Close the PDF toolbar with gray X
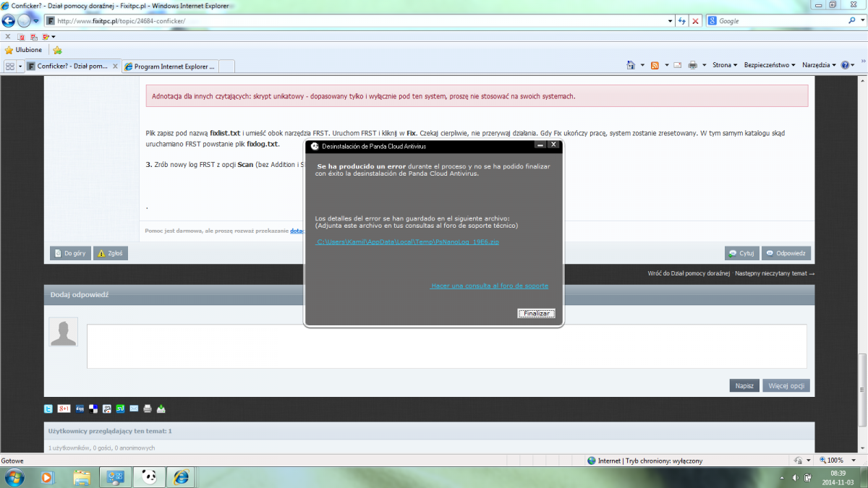The image size is (868, 488). [8, 36]
